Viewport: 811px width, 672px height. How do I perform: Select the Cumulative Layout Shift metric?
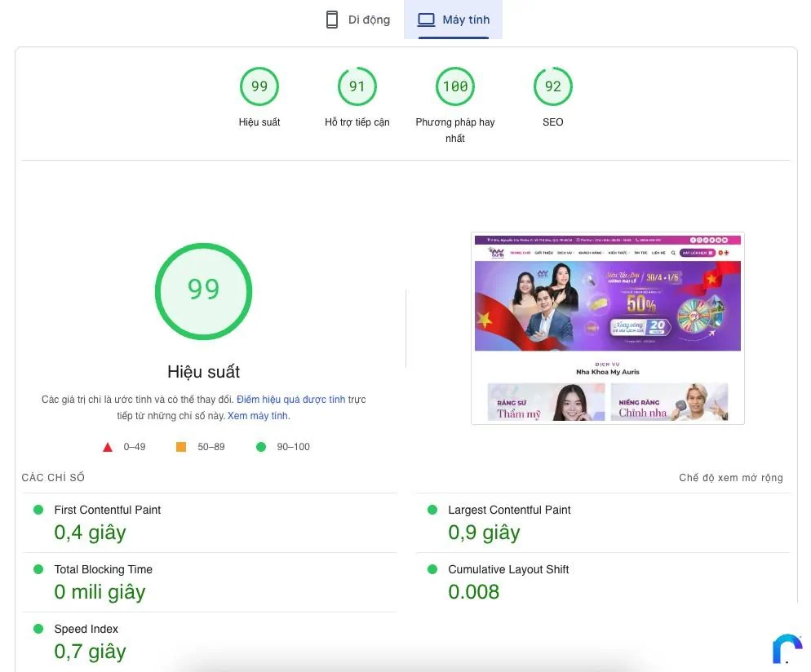point(508,569)
